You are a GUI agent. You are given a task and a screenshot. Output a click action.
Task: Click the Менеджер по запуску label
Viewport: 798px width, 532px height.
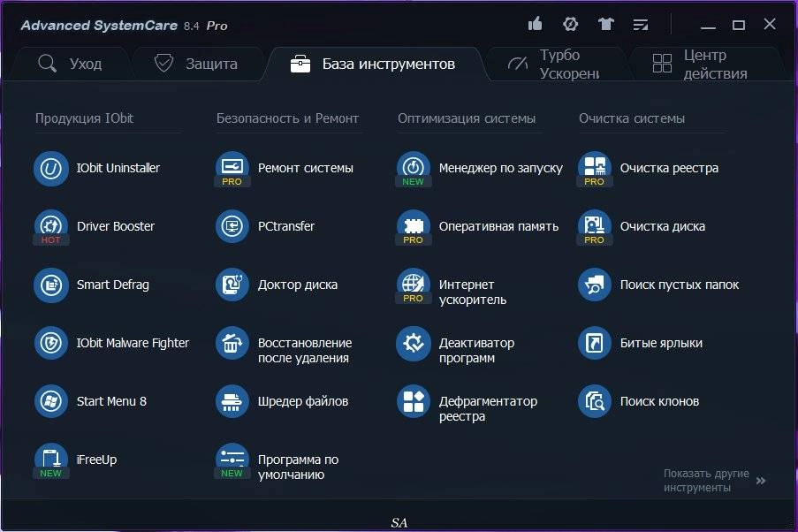(501, 168)
